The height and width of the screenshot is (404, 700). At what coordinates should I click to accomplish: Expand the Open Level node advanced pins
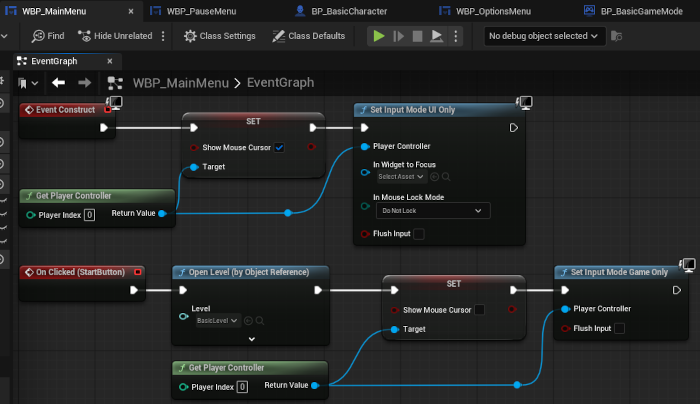pyautogui.click(x=251, y=339)
